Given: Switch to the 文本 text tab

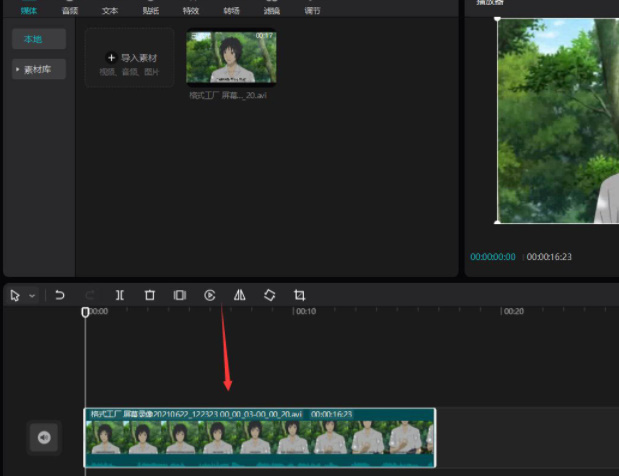Looking at the screenshot, I should point(110,10).
